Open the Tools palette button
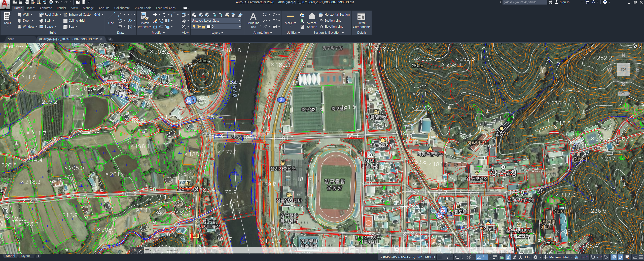This screenshot has width=644, height=261. click(7, 19)
